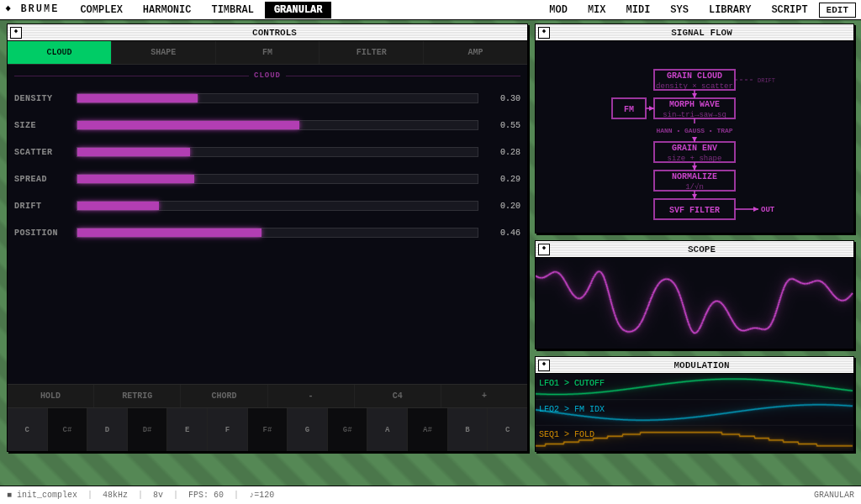
Task: Click the BRUME diamond logo icon
Action: click(x=10, y=9)
